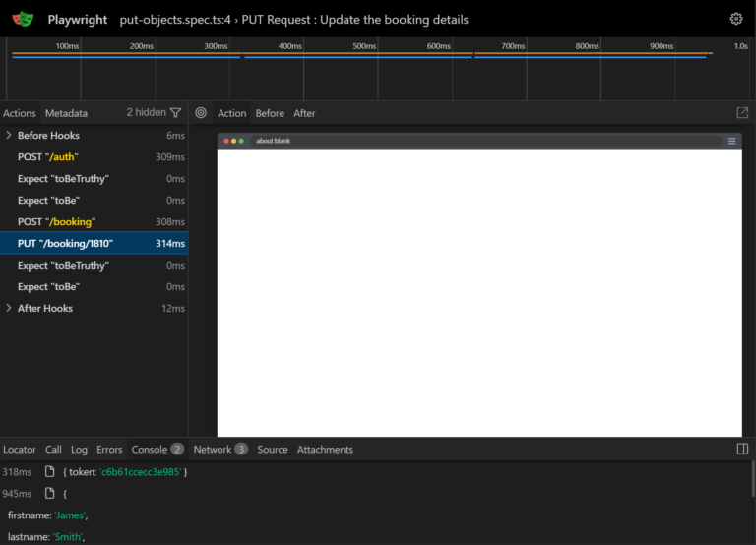
Task: Switch to the Actions tab
Action: [20, 113]
